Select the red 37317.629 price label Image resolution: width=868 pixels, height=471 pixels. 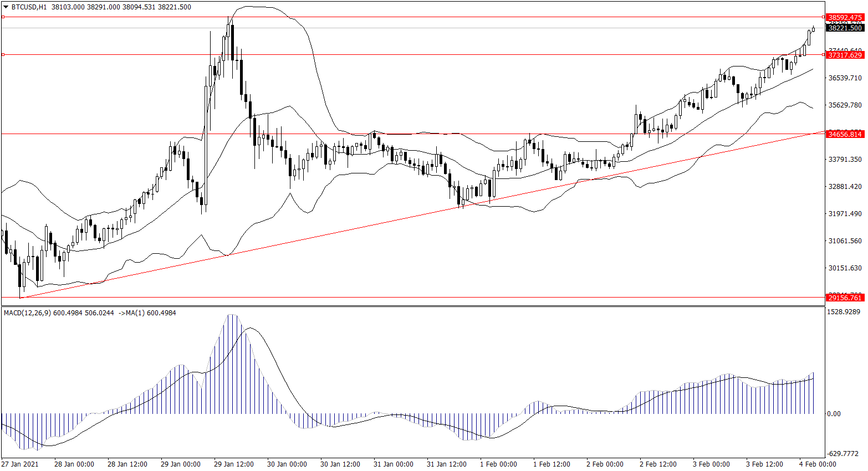click(x=845, y=55)
